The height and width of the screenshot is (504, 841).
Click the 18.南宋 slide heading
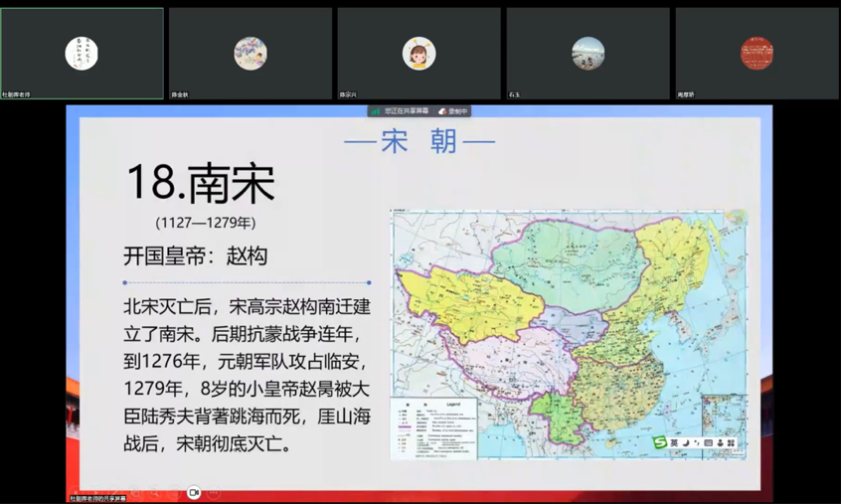pyautogui.click(x=201, y=183)
